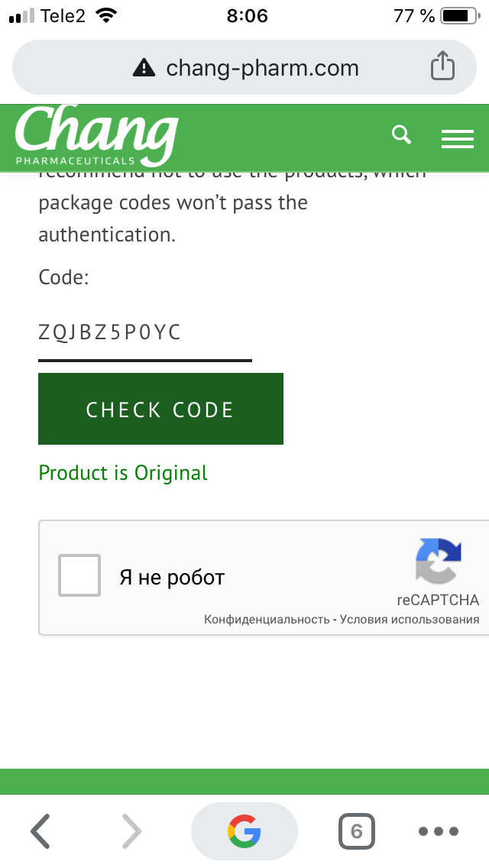Tap the 'Product is Original' status text

[122, 472]
